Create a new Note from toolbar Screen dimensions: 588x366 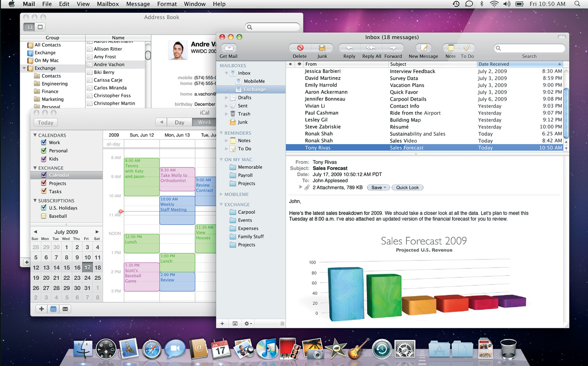tap(450, 48)
